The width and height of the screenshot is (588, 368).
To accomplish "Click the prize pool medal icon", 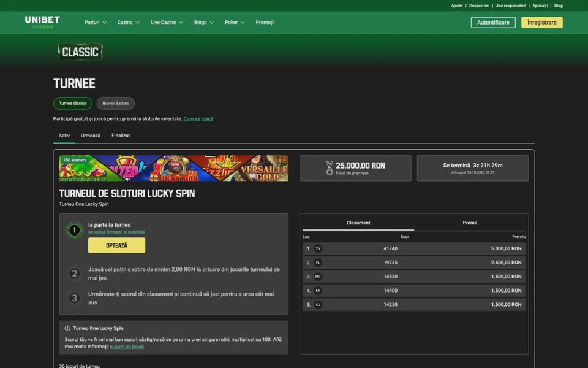I will 330,168.
